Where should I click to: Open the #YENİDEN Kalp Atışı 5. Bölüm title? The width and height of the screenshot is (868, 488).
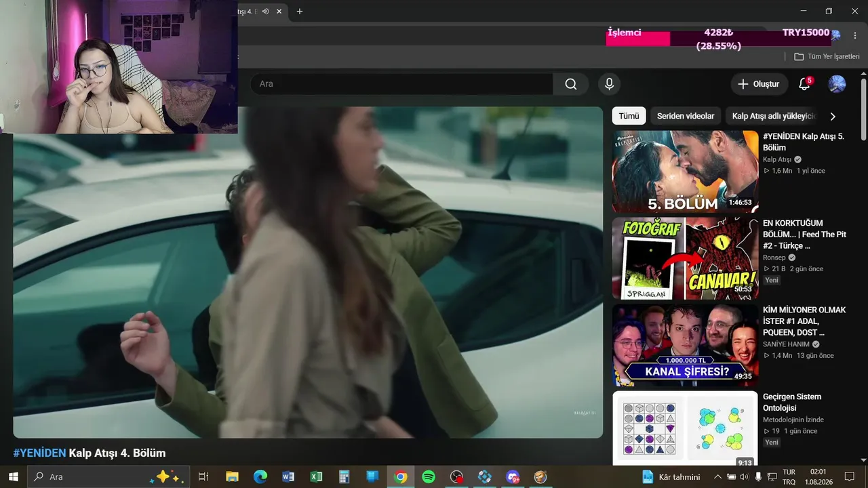pyautogui.click(x=804, y=142)
